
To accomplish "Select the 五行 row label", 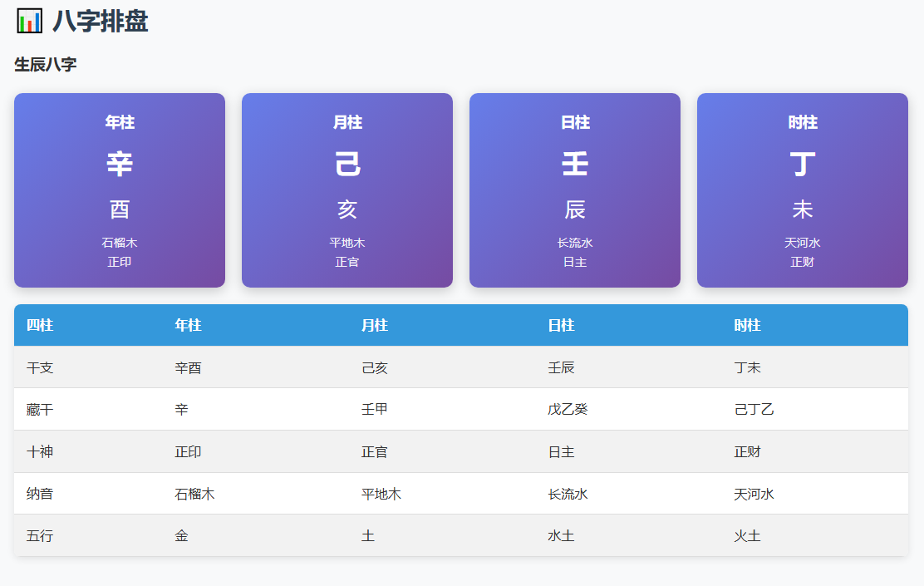I will coord(40,536).
